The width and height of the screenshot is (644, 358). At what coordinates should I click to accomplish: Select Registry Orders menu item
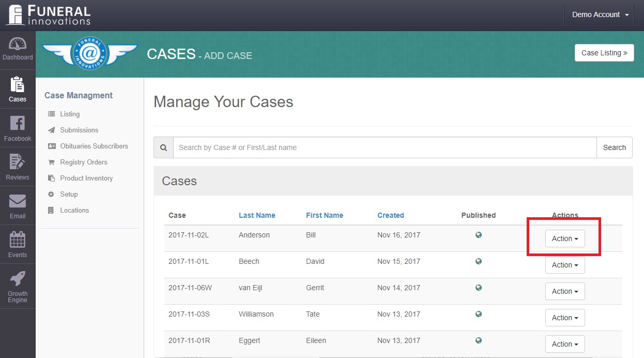click(84, 162)
